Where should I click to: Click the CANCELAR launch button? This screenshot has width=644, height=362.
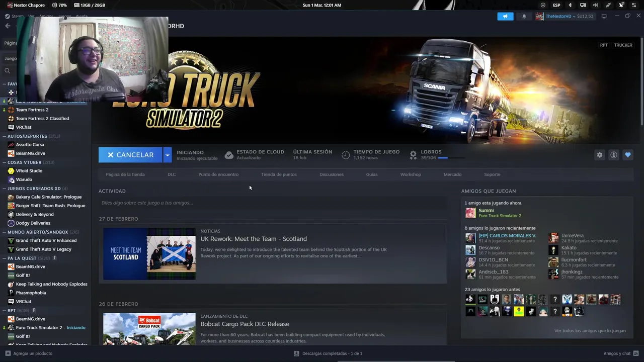tap(130, 155)
